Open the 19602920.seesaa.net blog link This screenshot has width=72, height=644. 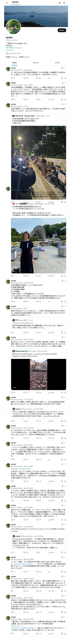[14, 48]
